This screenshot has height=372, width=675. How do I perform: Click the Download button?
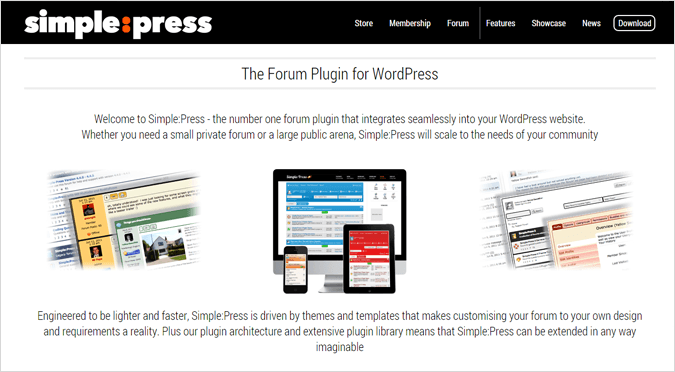[635, 23]
